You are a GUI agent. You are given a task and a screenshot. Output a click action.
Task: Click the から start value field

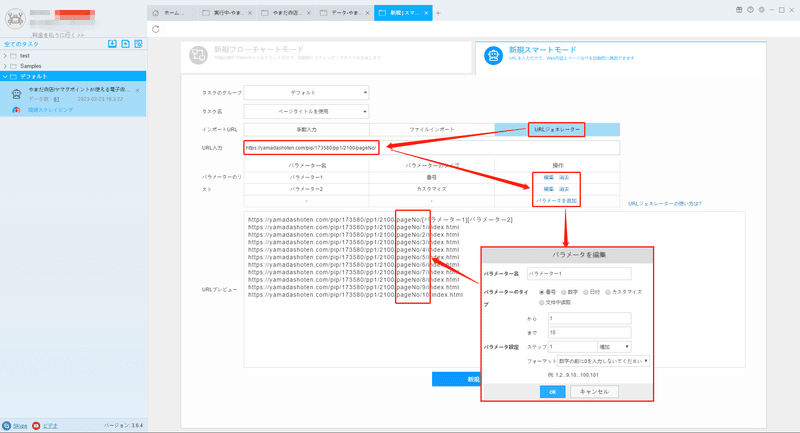[x=589, y=318]
